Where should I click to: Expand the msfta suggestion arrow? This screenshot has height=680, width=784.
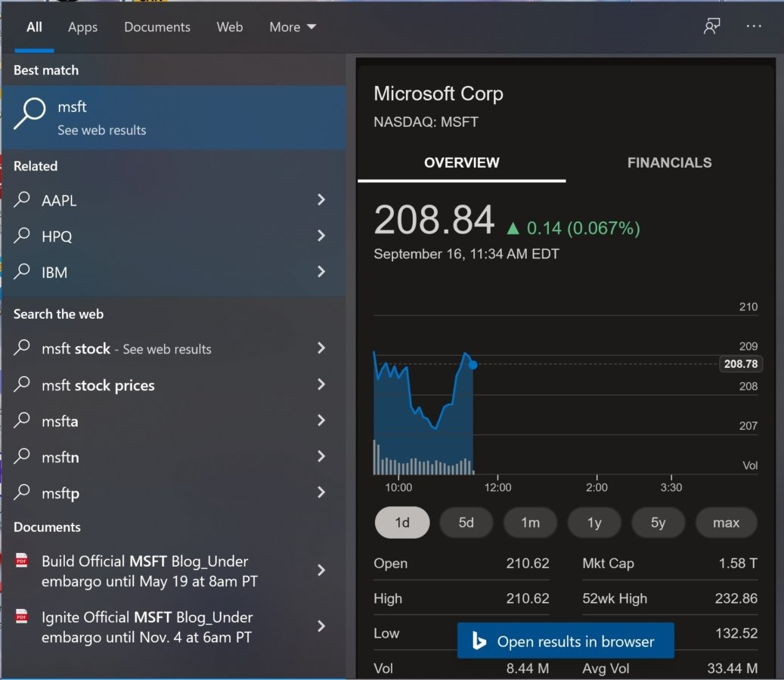[321, 420]
